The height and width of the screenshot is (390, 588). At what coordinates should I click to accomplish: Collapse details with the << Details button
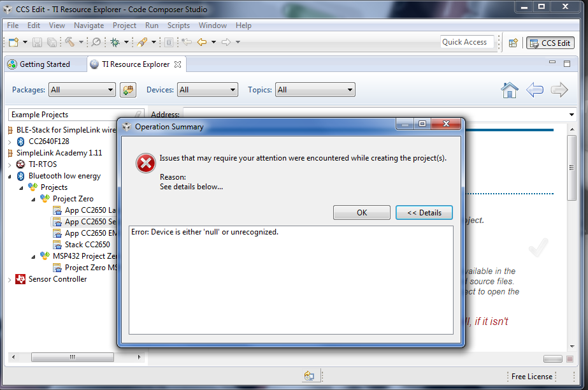tap(424, 213)
